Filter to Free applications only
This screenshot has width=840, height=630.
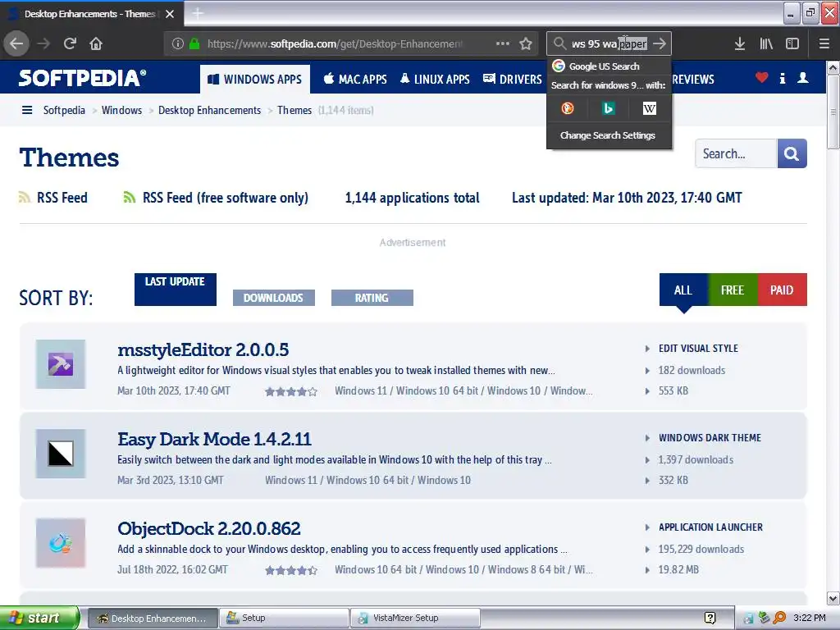click(x=733, y=290)
